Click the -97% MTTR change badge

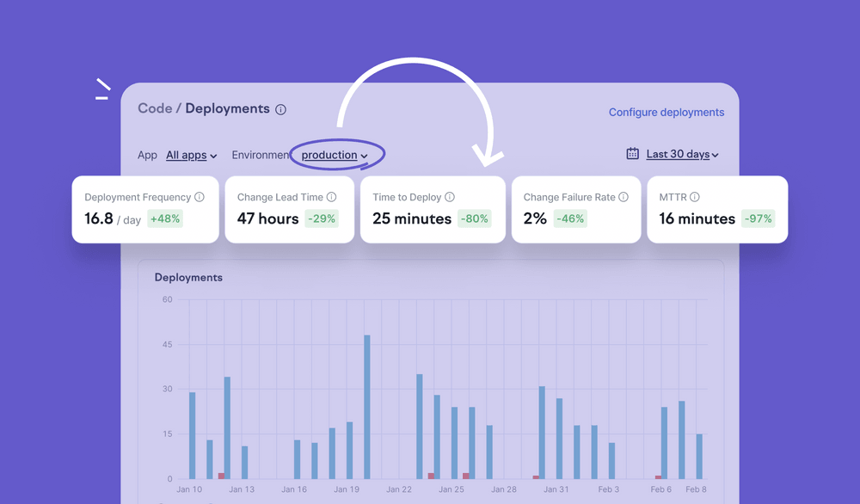[x=759, y=218]
